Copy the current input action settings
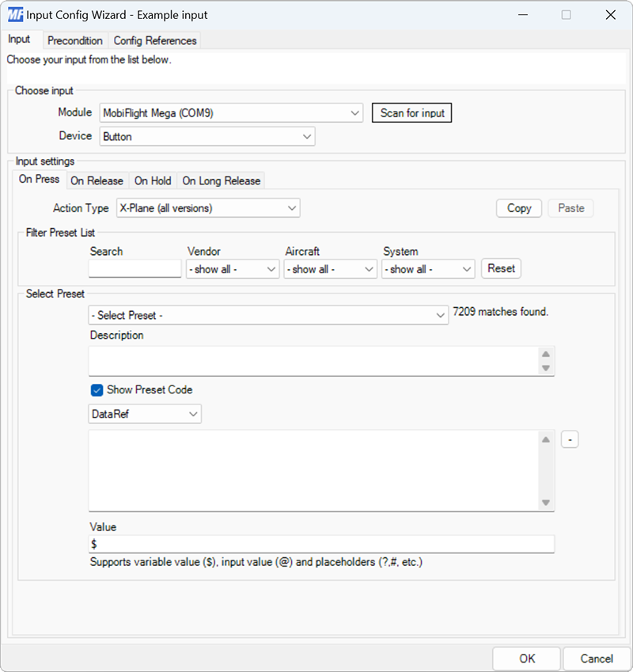Image resolution: width=633 pixels, height=672 pixels. click(x=518, y=207)
